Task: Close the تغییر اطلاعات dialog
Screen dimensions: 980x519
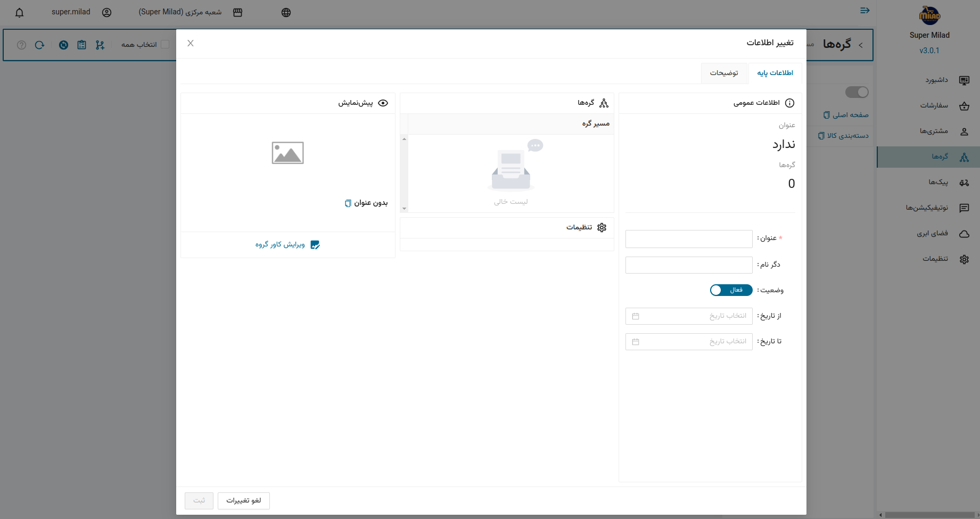Action: (x=191, y=43)
